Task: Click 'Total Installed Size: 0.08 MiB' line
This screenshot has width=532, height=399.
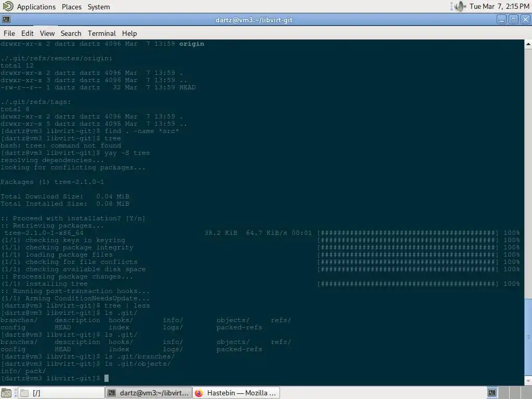Action: (65, 204)
